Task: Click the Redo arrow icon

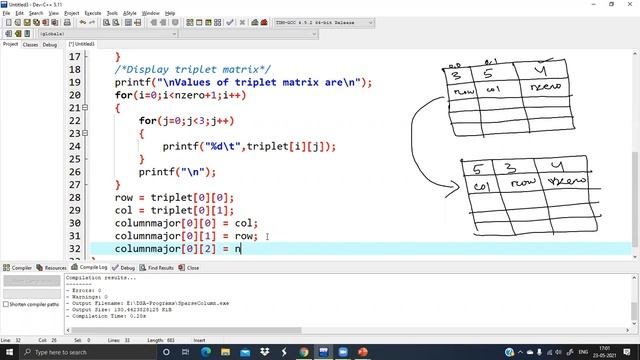Action: pos(92,22)
